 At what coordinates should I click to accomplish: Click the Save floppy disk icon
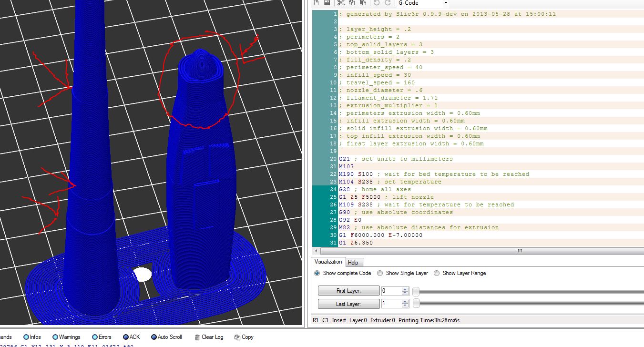327,3
